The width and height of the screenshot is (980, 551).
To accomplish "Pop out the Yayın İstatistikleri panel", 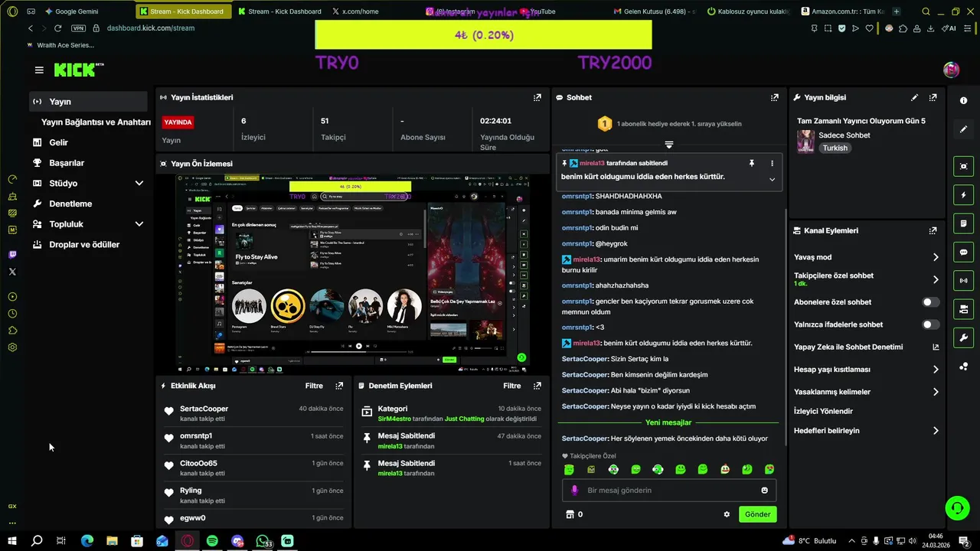I will click(537, 97).
